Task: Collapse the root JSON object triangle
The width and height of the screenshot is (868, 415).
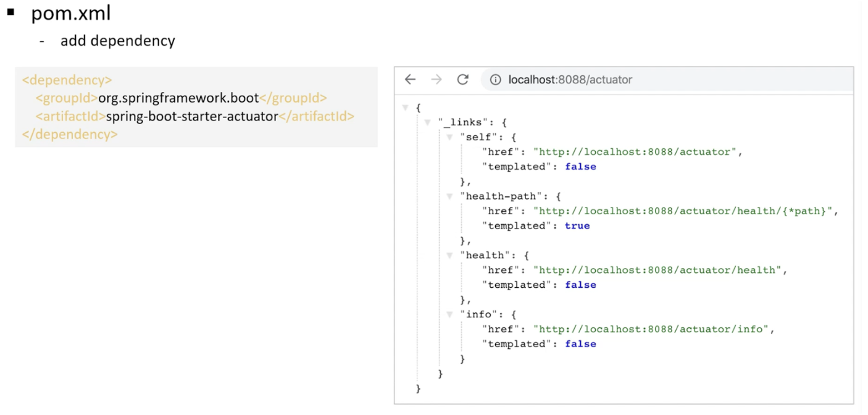Action: pos(406,107)
